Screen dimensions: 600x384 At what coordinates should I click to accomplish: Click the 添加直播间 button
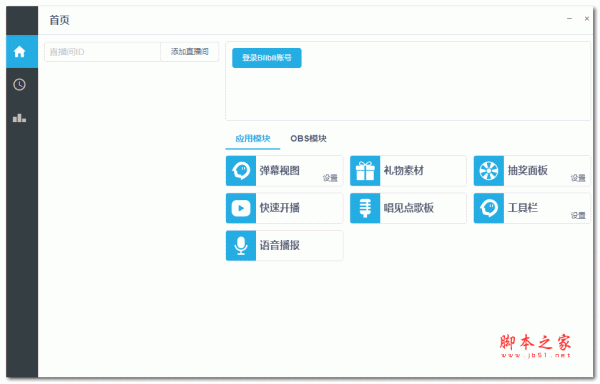click(x=189, y=52)
